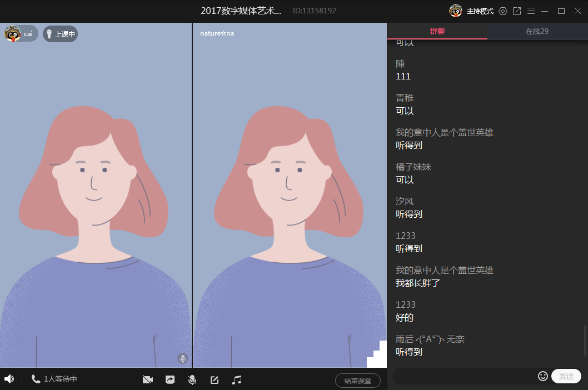Open the emoji picker in chat

pos(543,376)
